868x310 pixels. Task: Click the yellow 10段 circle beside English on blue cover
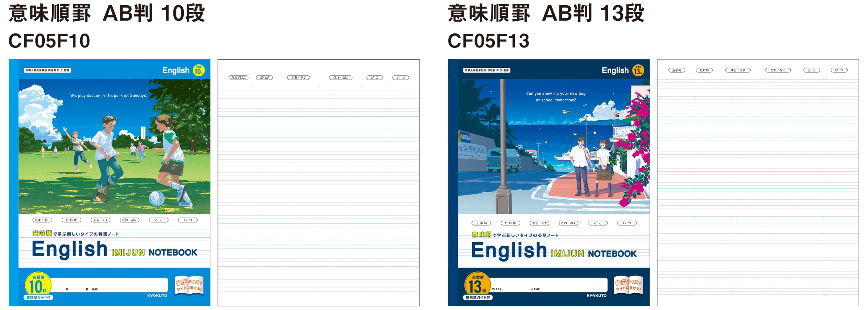click(199, 70)
